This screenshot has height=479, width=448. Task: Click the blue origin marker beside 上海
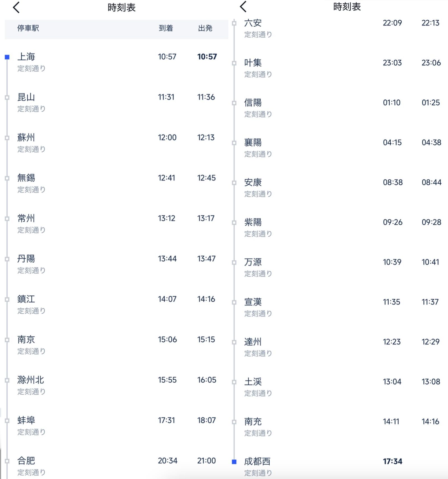coord(7,57)
